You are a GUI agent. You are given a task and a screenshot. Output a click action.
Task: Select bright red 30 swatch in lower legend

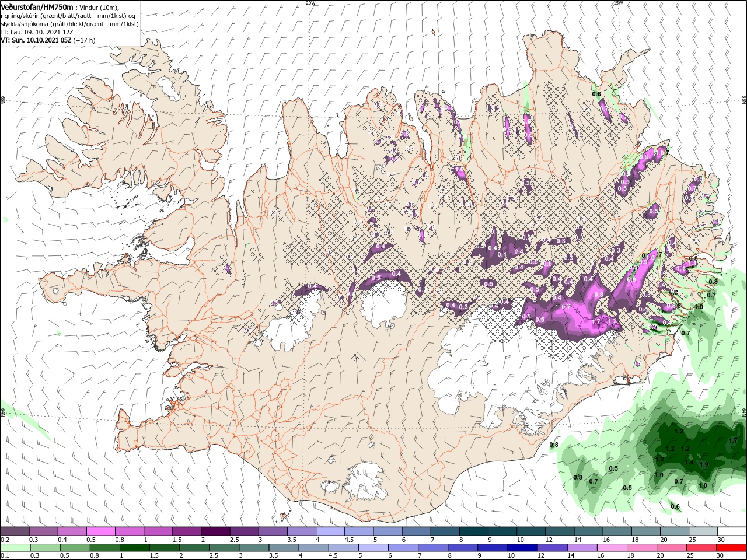click(731, 547)
